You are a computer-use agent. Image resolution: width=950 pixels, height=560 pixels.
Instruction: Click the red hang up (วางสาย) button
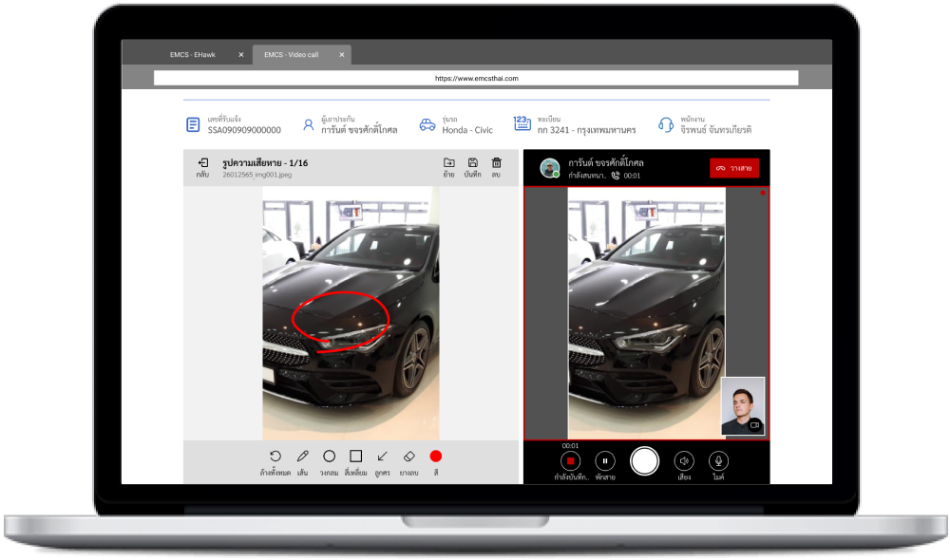(733, 168)
